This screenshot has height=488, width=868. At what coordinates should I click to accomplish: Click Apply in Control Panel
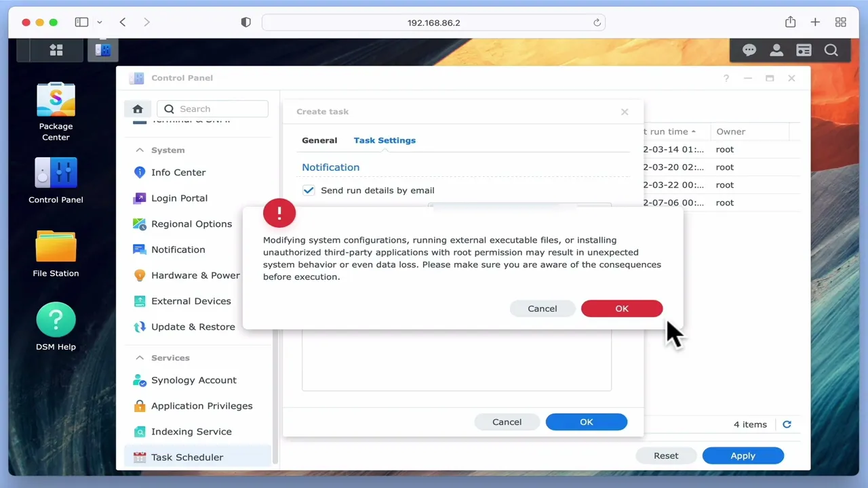click(x=743, y=455)
